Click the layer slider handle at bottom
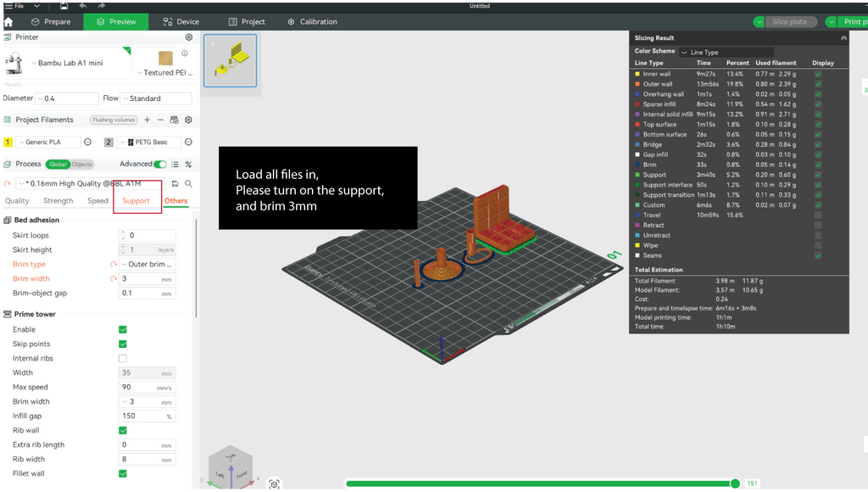 click(x=734, y=484)
